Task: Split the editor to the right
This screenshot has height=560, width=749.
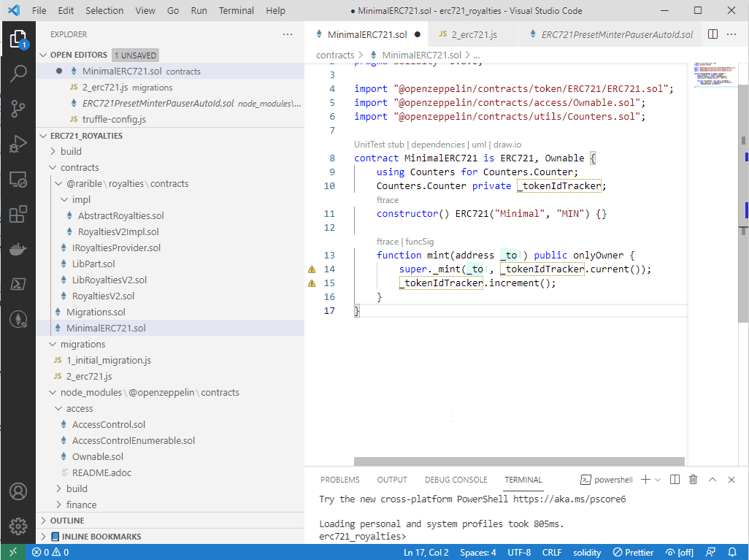Action: (712, 34)
